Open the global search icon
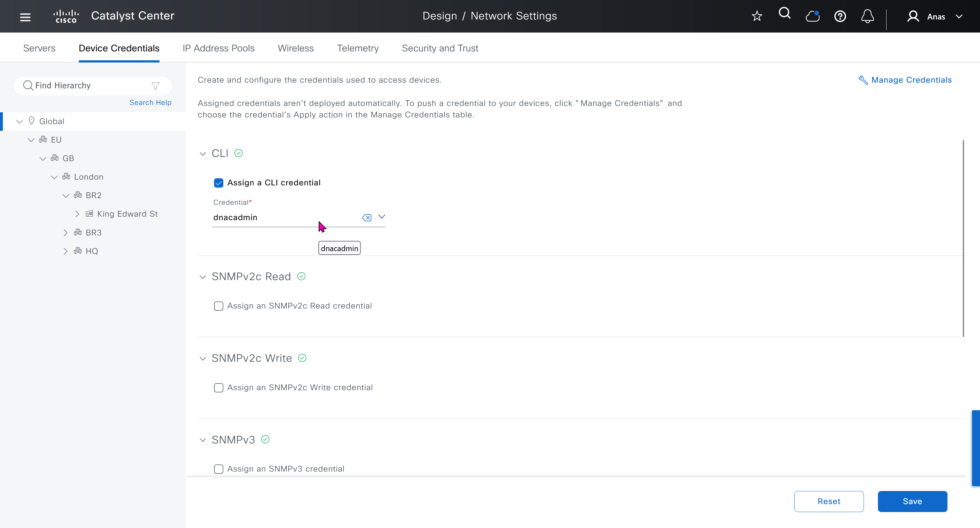The height and width of the screenshot is (528, 980). pos(784,14)
